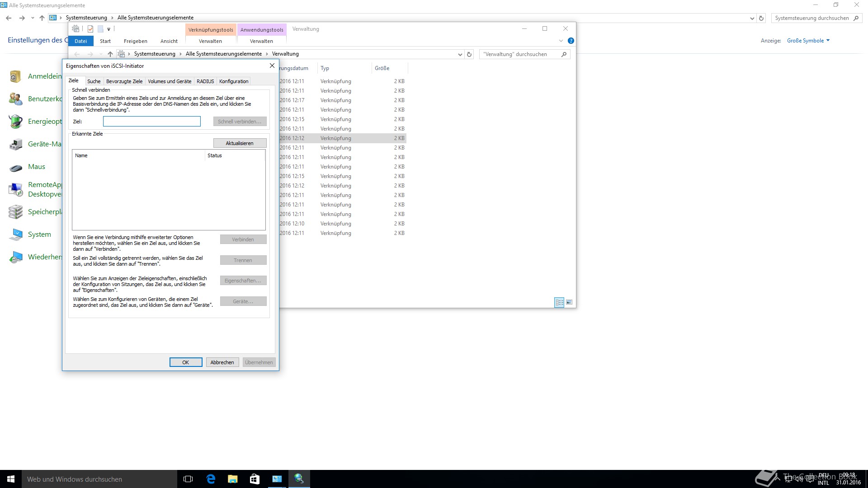Switch to the Bevorzugte Ziele tab
Image resolution: width=868 pixels, height=488 pixels.
click(124, 81)
